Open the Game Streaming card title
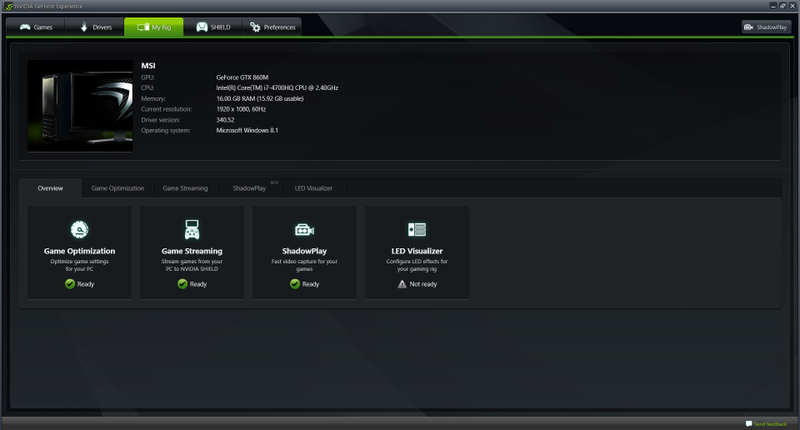 coord(192,251)
